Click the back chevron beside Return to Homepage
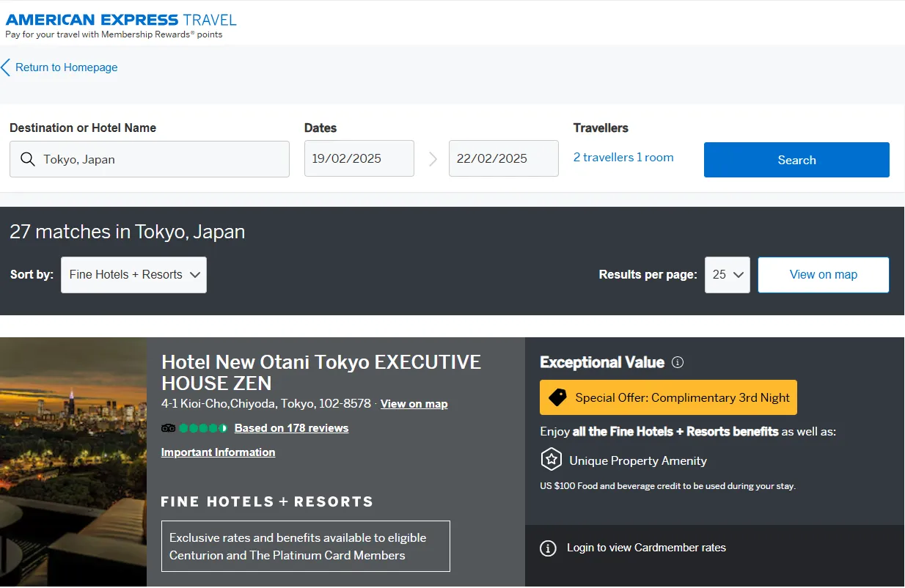The image size is (905, 588). pos(6,67)
